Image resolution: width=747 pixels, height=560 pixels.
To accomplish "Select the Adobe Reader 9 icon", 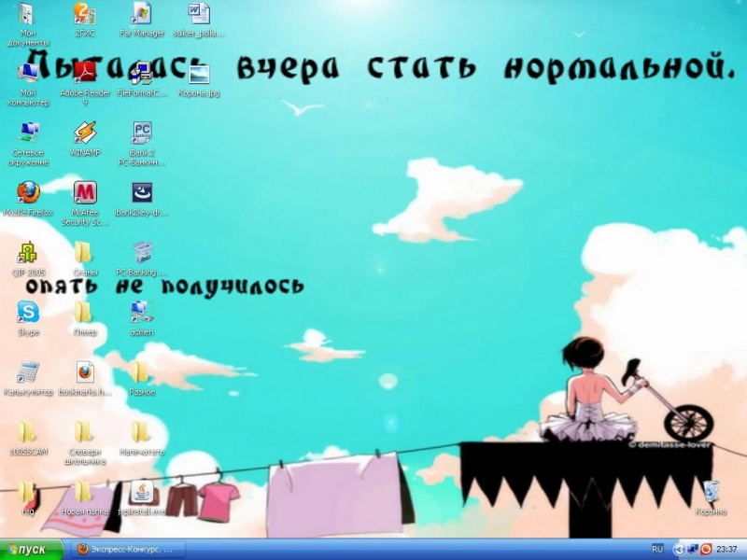I will pos(84,73).
